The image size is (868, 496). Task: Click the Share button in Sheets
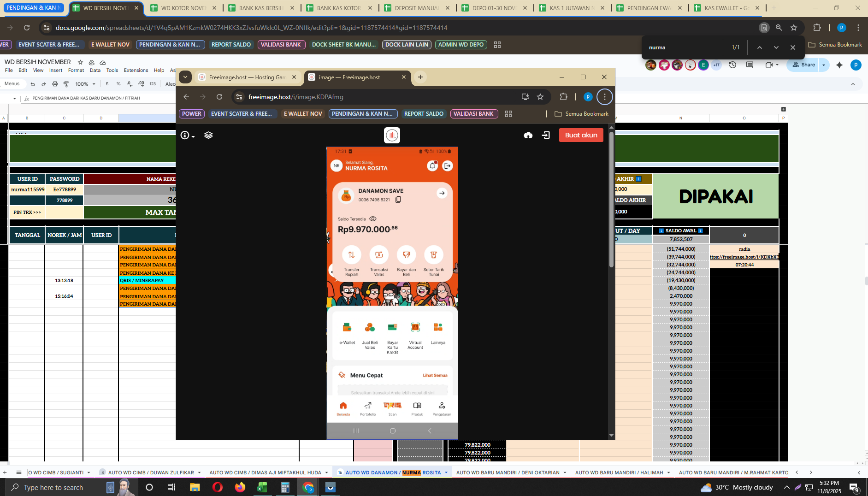pos(804,65)
